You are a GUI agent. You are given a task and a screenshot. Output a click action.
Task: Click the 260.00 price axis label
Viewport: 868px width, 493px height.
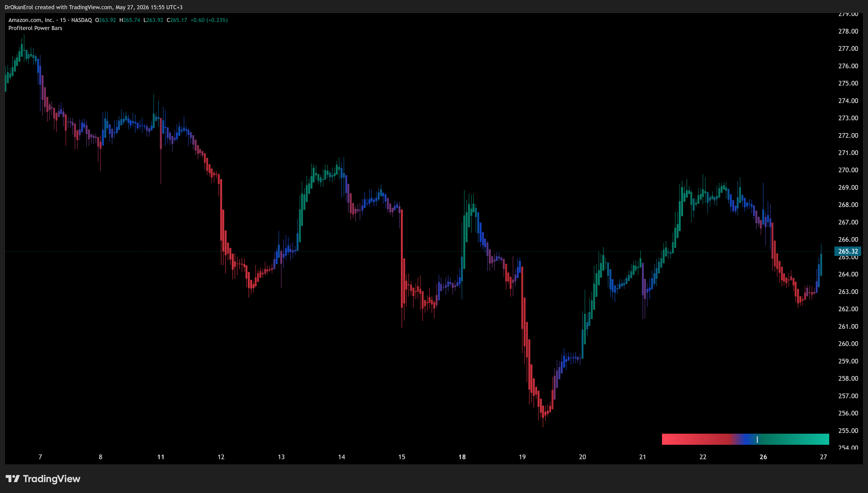click(x=848, y=344)
